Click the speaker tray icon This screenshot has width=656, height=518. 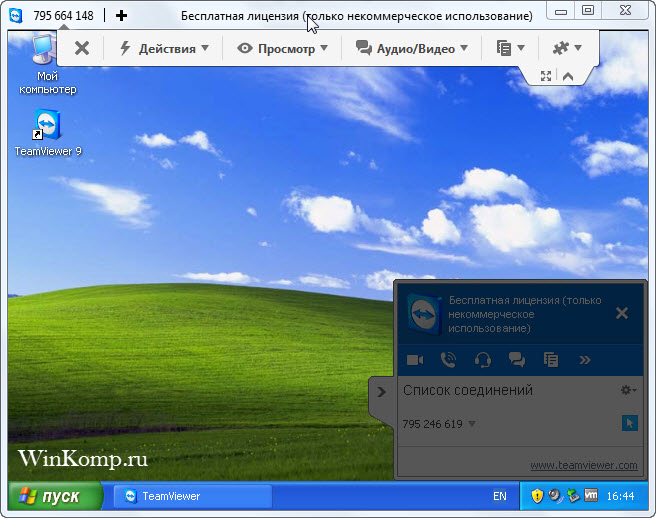click(x=555, y=496)
